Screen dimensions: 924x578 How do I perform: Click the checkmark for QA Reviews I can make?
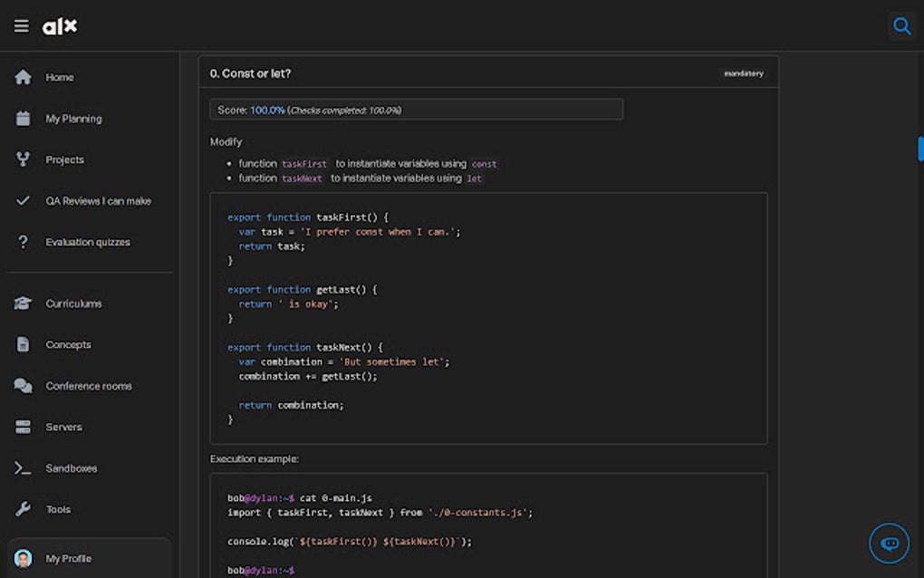click(23, 200)
